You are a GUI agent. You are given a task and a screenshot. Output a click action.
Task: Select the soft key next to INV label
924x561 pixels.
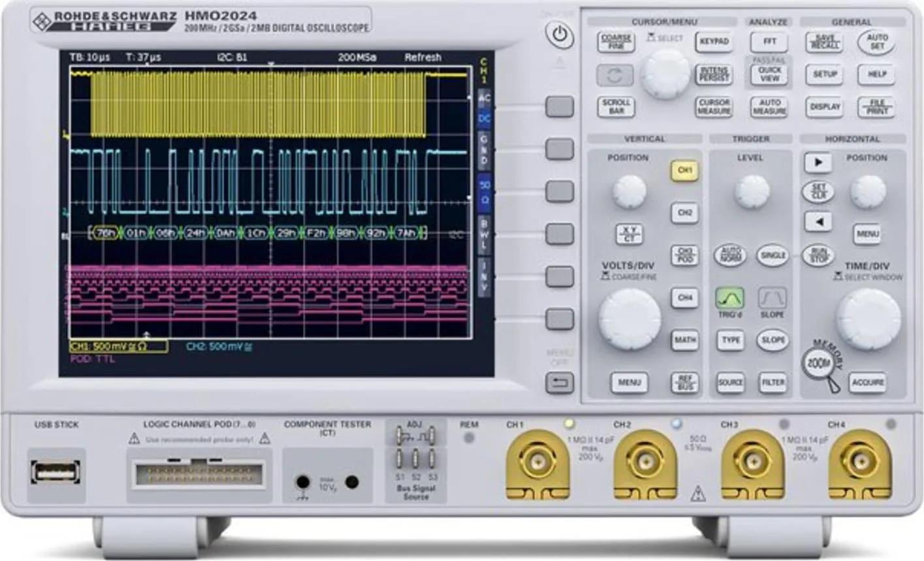point(560,276)
